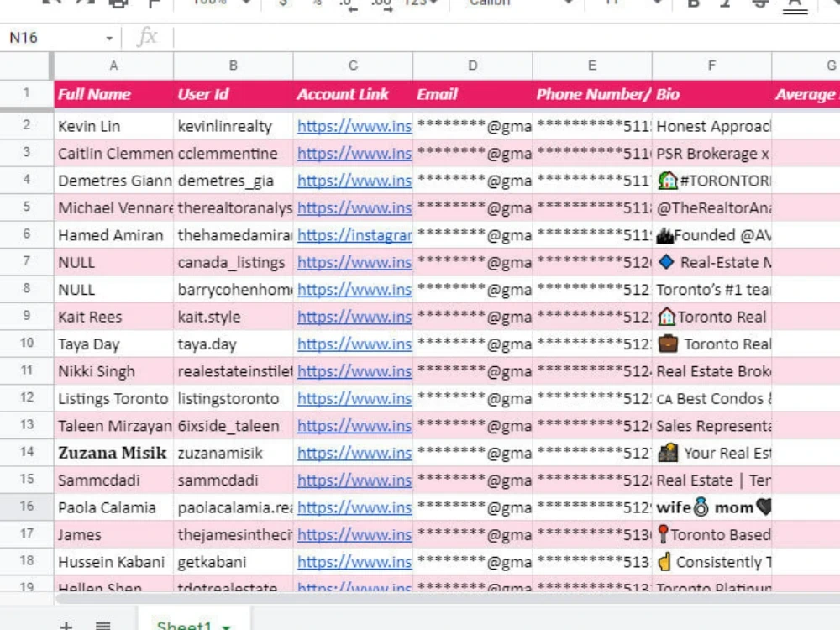Open Paola Calamia's account link
Screen dimensions: 840x630
coord(354,507)
